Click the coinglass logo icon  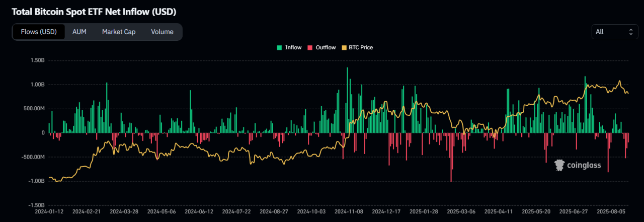(559, 165)
